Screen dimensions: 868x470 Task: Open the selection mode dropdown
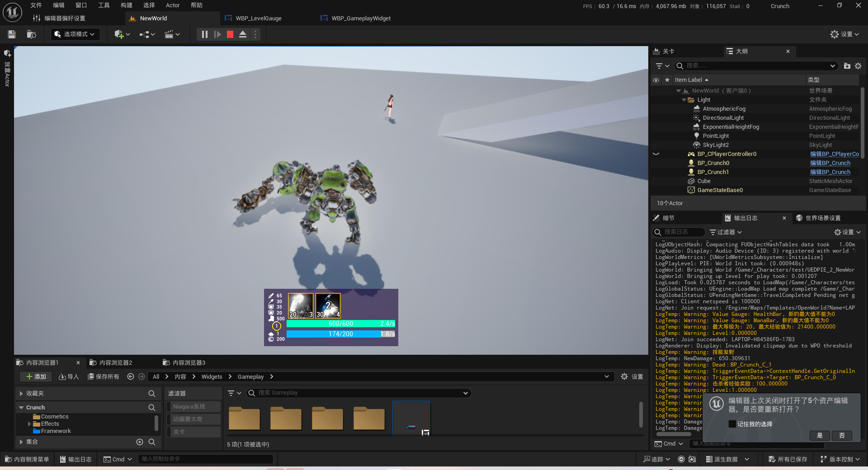75,34
